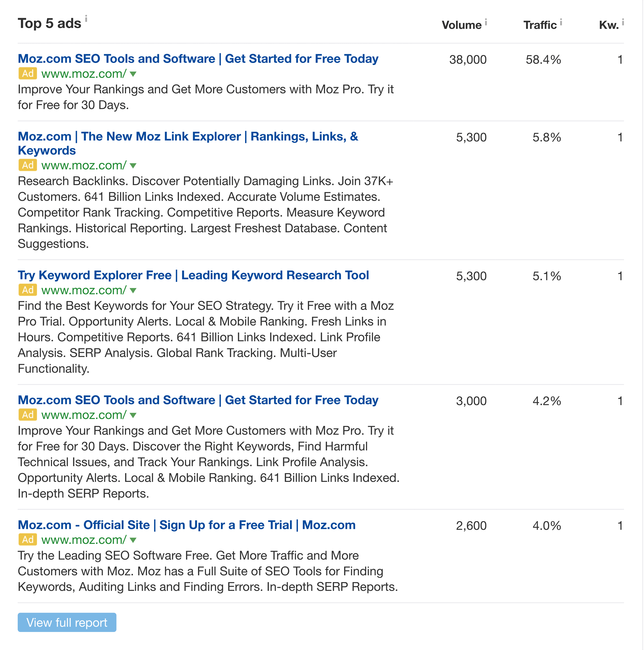Image resolution: width=644 pixels, height=650 pixels.
Task: Click www.moz.com/ URL under Link Explorer ad
Action: [x=84, y=165]
